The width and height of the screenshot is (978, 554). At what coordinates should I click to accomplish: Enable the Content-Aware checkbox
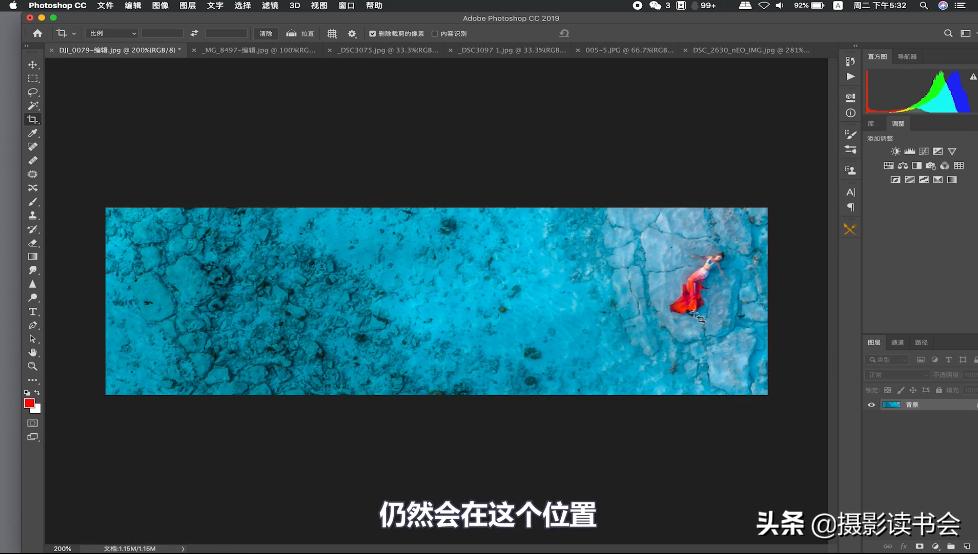point(435,34)
